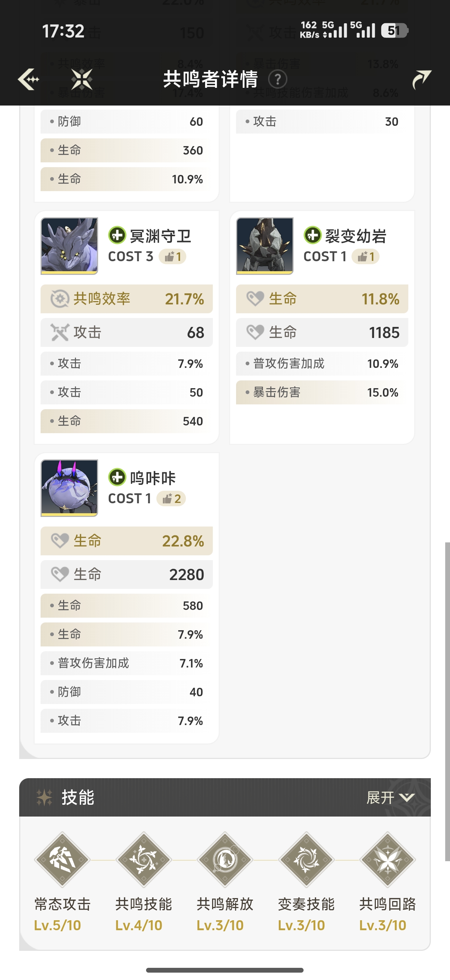Screen dimensions: 450x980
Task: Open the help question mark icon
Action: tap(278, 79)
